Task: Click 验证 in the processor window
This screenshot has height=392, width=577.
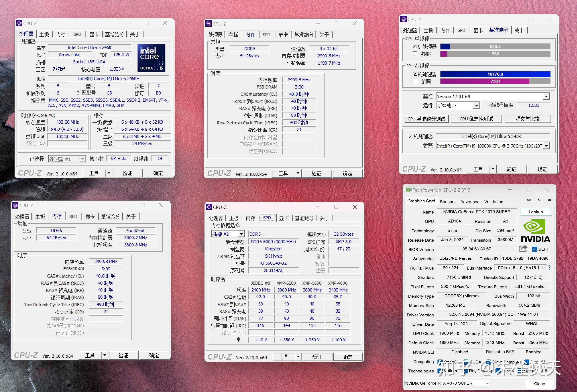Action: pyautogui.click(x=127, y=173)
